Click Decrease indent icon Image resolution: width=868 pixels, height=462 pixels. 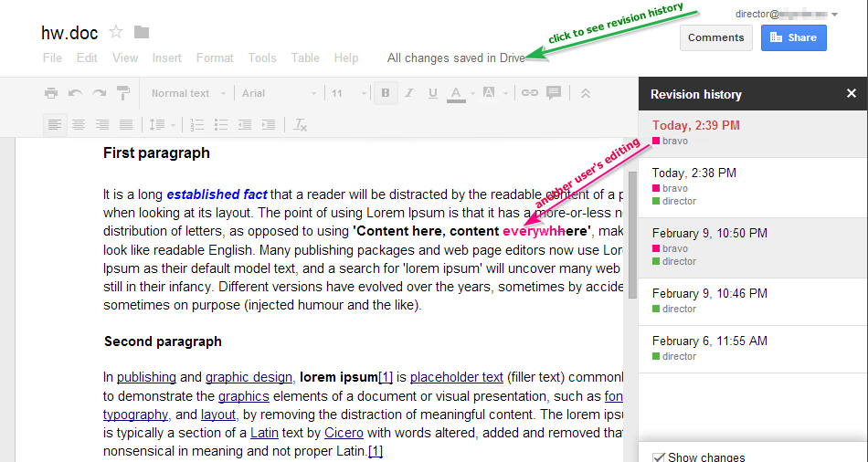pos(245,125)
